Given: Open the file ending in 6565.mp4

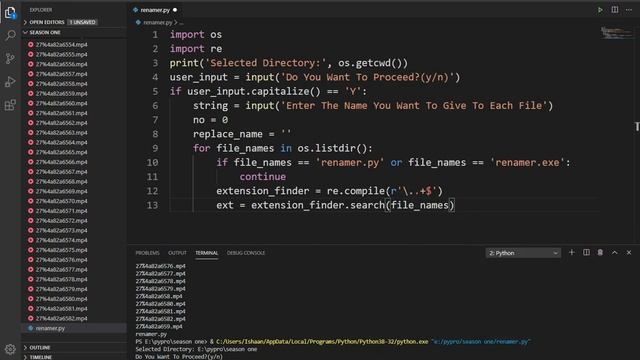Looking at the screenshot, I should pos(62,152).
